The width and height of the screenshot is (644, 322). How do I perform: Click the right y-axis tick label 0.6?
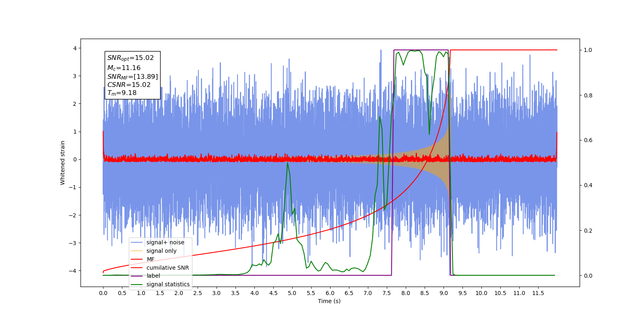click(588, 140)
